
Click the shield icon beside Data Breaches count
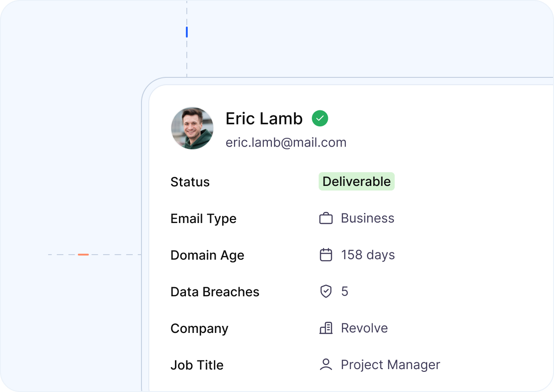326,291
